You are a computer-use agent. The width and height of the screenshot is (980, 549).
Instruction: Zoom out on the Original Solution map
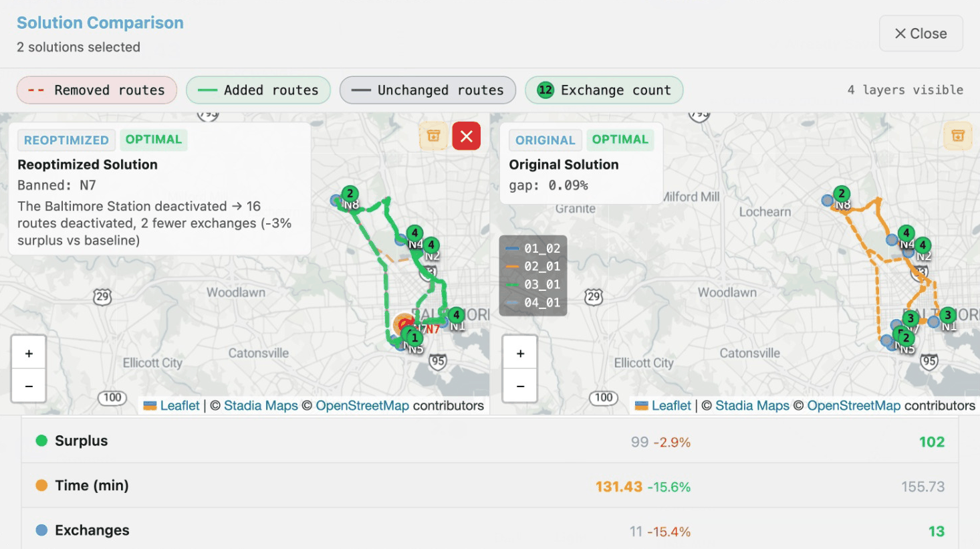click(520, 386)
